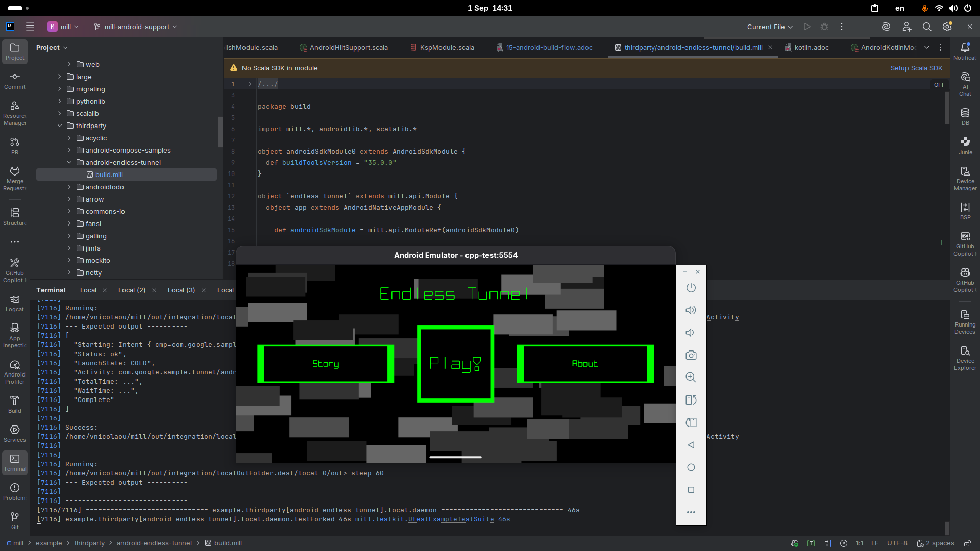Open the Junie assistant panel
980x551 pixels.
click(965, 145)
